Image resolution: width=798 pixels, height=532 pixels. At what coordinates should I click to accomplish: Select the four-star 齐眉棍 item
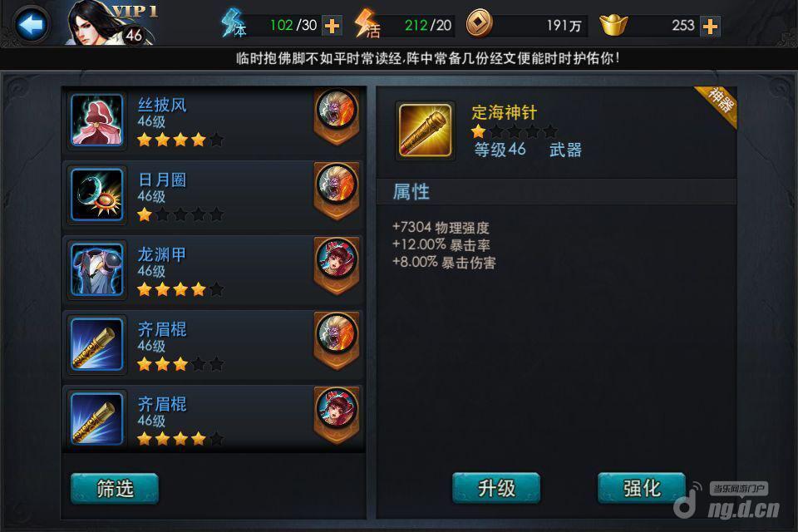[x=214, y=418]
